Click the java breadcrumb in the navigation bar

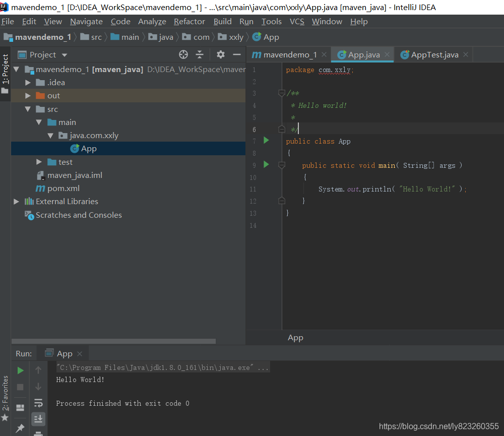point(161,37)
